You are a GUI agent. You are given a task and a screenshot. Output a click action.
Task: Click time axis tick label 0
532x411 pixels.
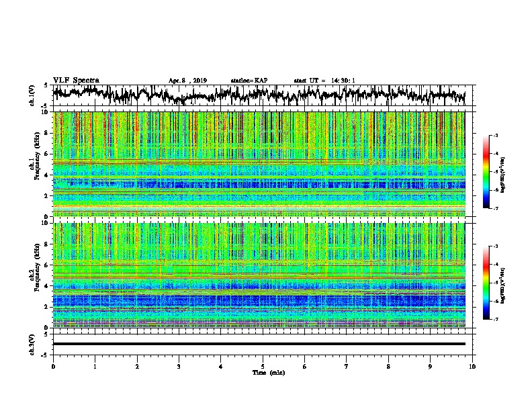[53, 367]
